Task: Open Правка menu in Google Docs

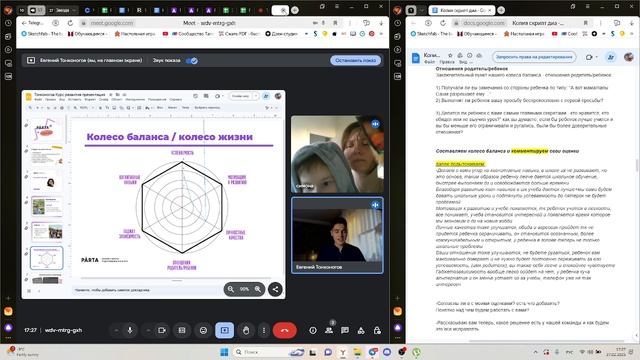Action: (x=447, y=62)
